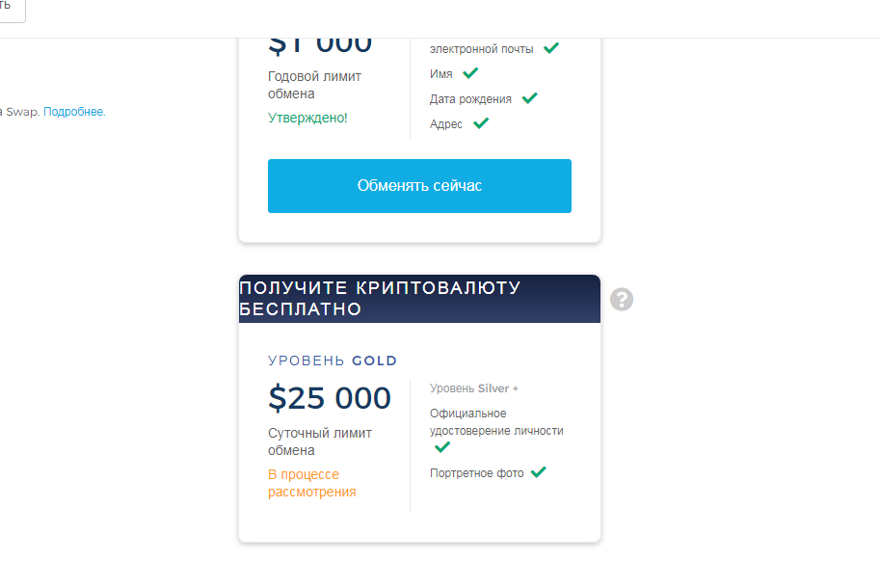The image size is (880, 588).
Task: Click the checkmark beside Имя
Action: point(470,73)
